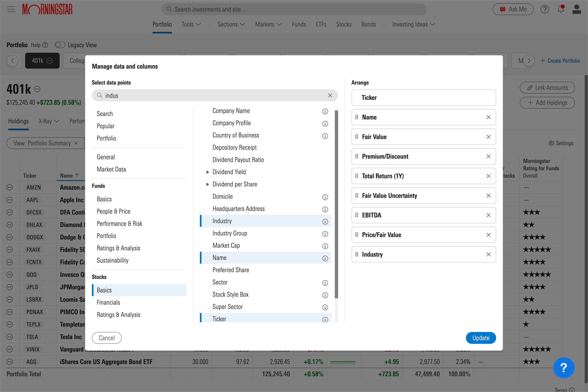This screenshot has width=588, height=392.
Task: Remove Fair Value Uncertainty from Arrange list
Action: coord(488,196)
